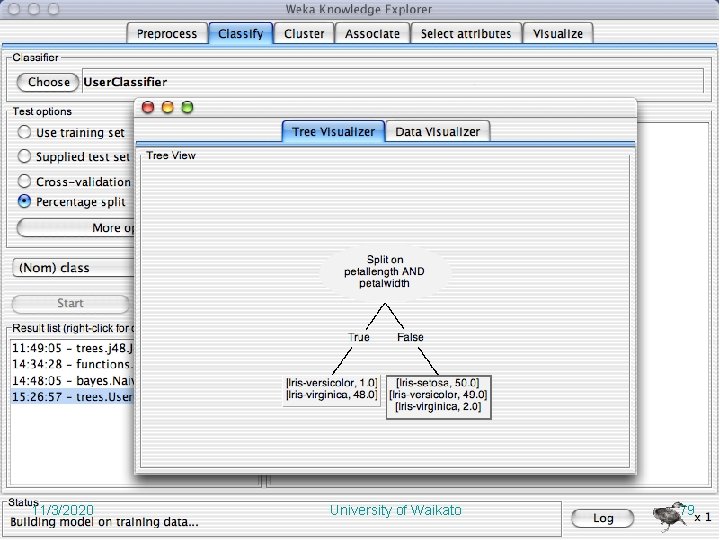Screen dimensions: 720x540
Task: Open the Select attributes tab
Action: click(466, 34)
